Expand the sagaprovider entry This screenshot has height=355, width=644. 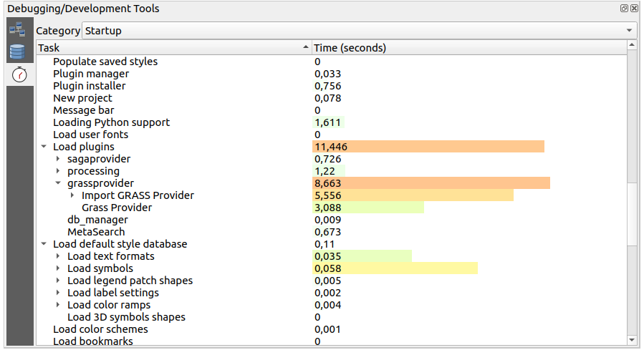59,159
